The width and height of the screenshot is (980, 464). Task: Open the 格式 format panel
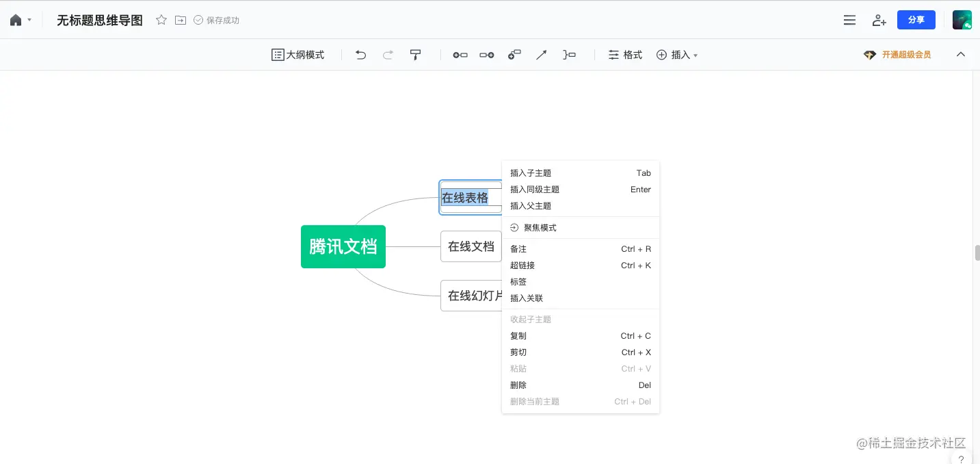coord(626,55)
